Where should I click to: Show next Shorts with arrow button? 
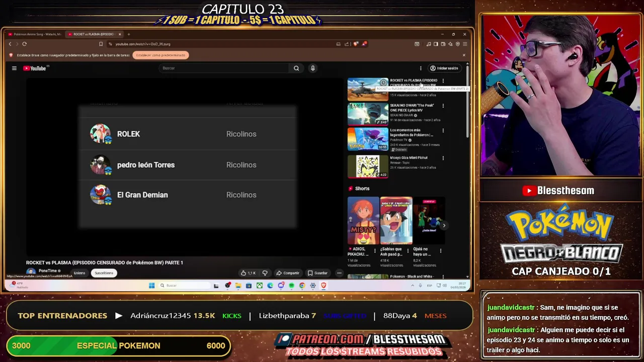click(444, 225)
